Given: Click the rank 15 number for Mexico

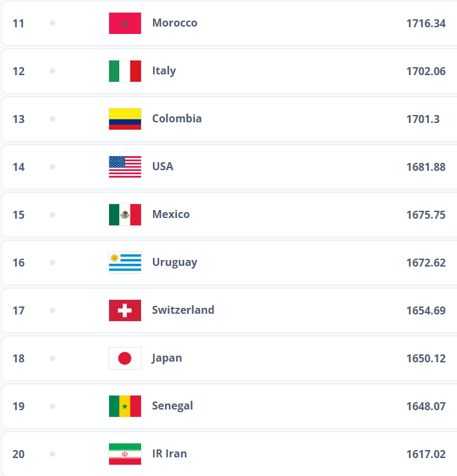Looking at the screenshot, I should pos(19,215).
